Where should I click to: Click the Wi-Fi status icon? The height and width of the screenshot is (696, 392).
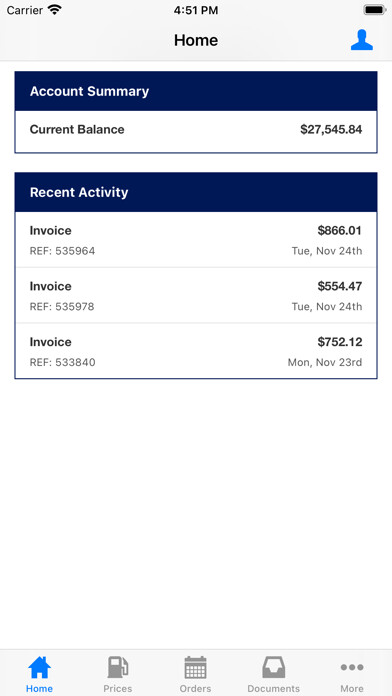click(55, 10)
